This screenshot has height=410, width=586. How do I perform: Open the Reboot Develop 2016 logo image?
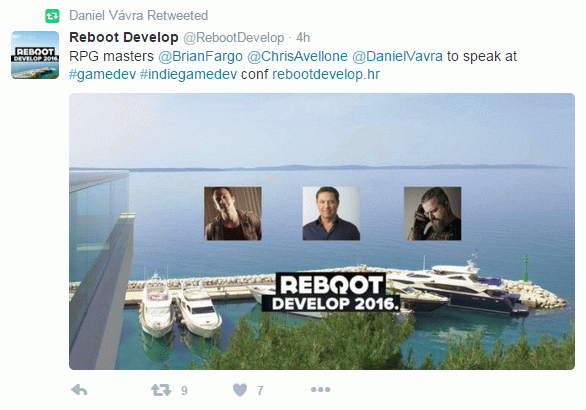[x=331, y=293]
